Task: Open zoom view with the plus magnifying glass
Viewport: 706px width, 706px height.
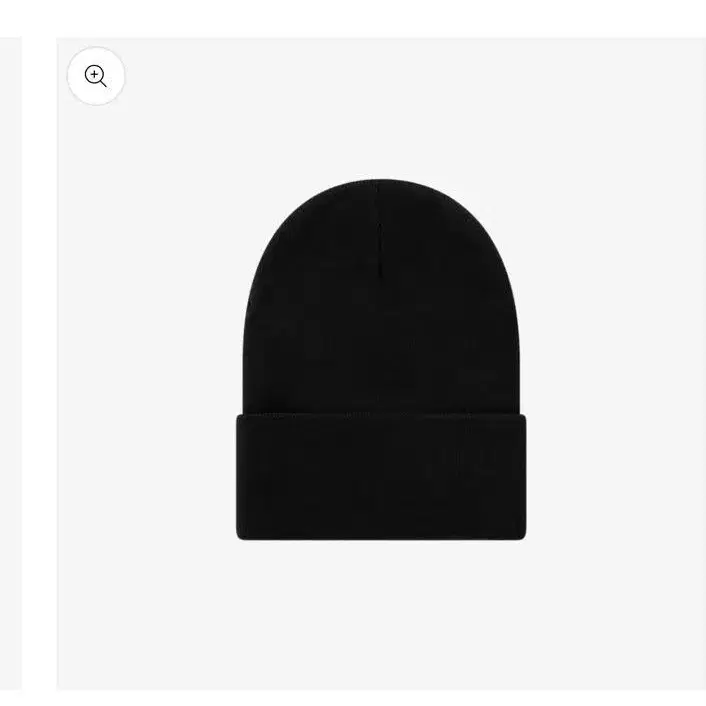Action: pos(95,76)
